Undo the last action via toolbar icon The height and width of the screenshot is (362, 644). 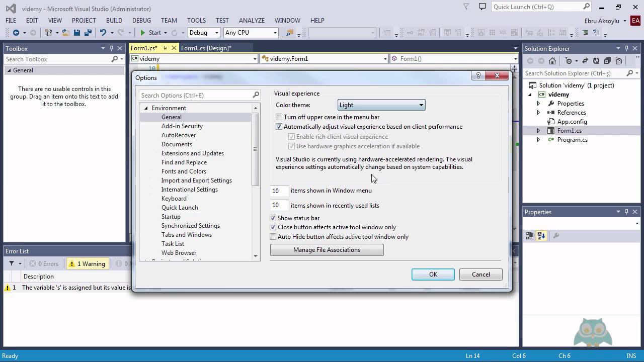click(103, 33)
